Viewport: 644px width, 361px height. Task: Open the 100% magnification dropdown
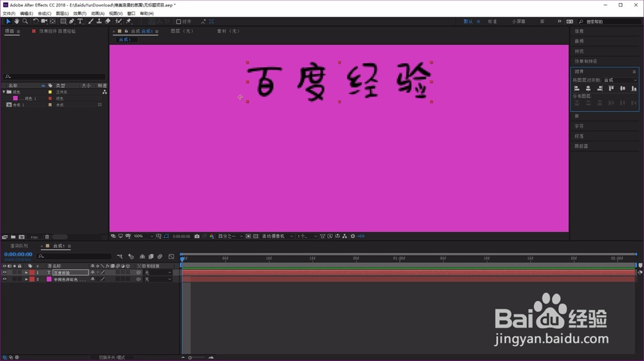[x=144, y=236]
